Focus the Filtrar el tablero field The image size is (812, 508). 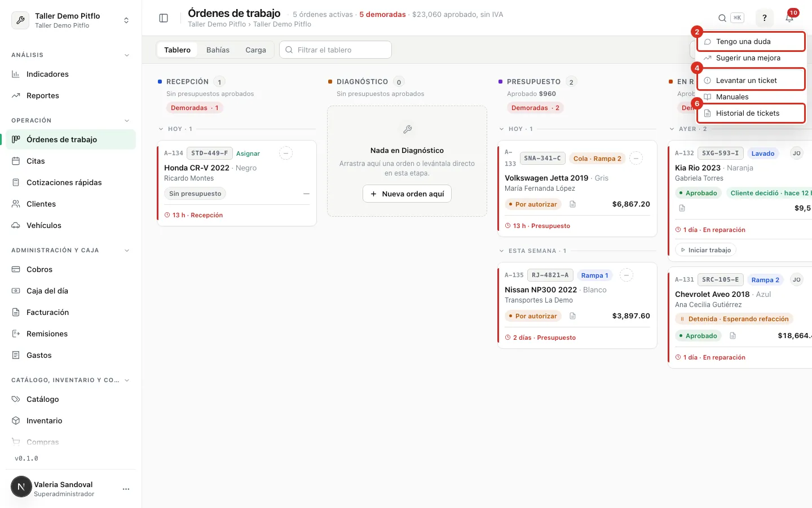pyautogui.click(x=336, y=50)
